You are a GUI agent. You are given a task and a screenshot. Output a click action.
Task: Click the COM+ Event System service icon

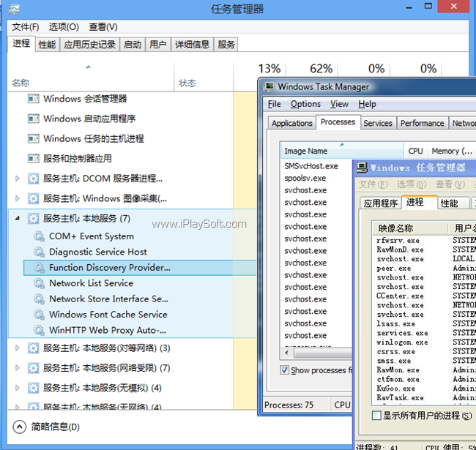(x=39, y=236)
